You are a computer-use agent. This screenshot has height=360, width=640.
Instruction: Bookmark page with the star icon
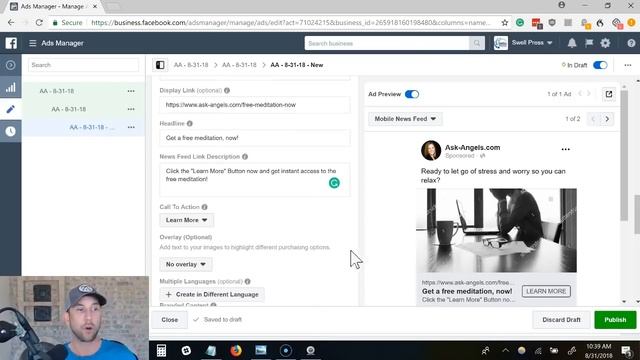[x=504, y=22]
